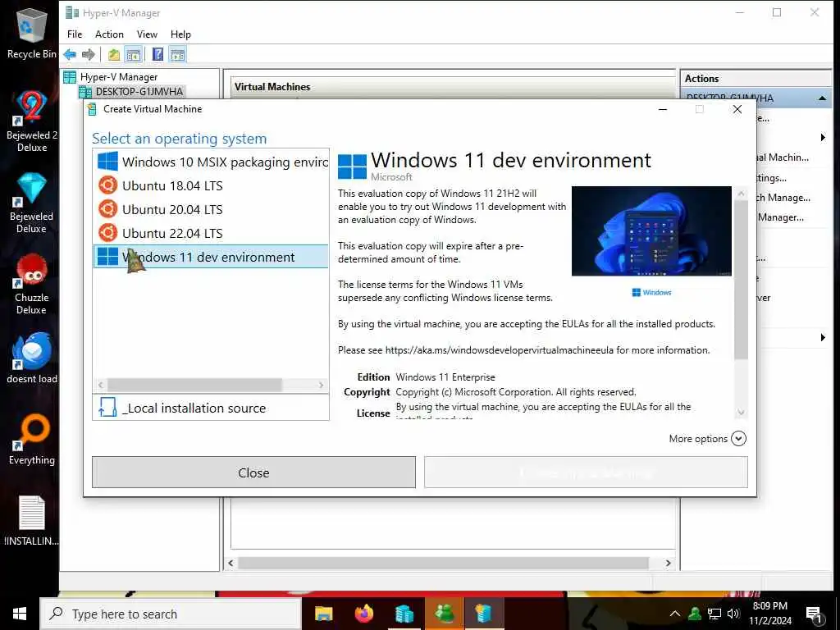
Task: Click the taskbar search box
Action: tap(171, 614)
